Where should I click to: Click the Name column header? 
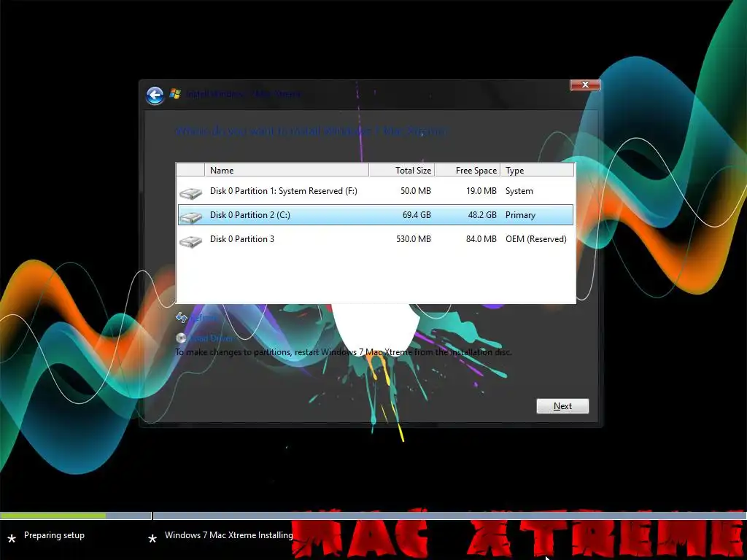pyautogui.click(x=287, y=170)
